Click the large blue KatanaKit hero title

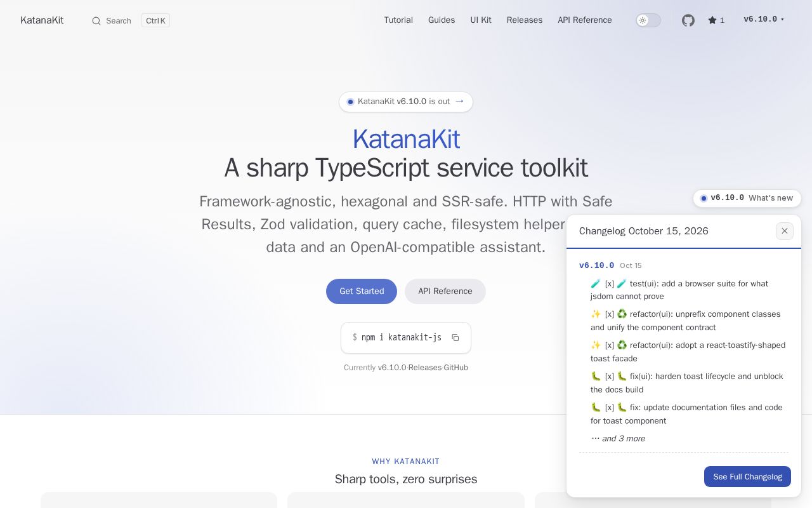406,139
